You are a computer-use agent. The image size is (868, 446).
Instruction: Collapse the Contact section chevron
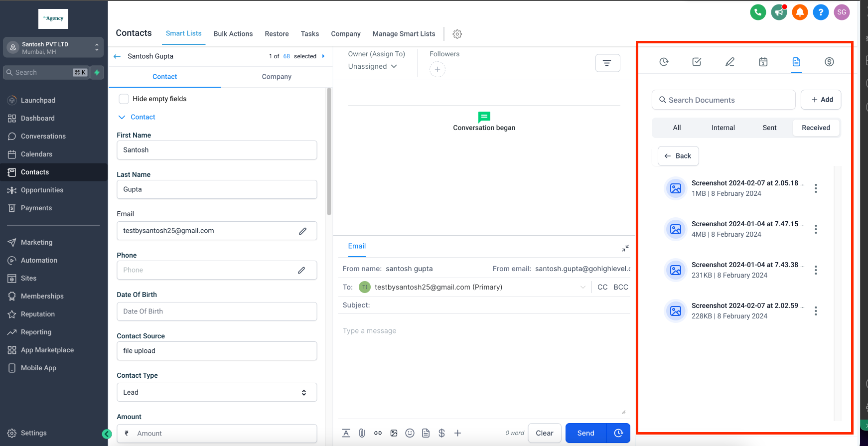[122, 117]
